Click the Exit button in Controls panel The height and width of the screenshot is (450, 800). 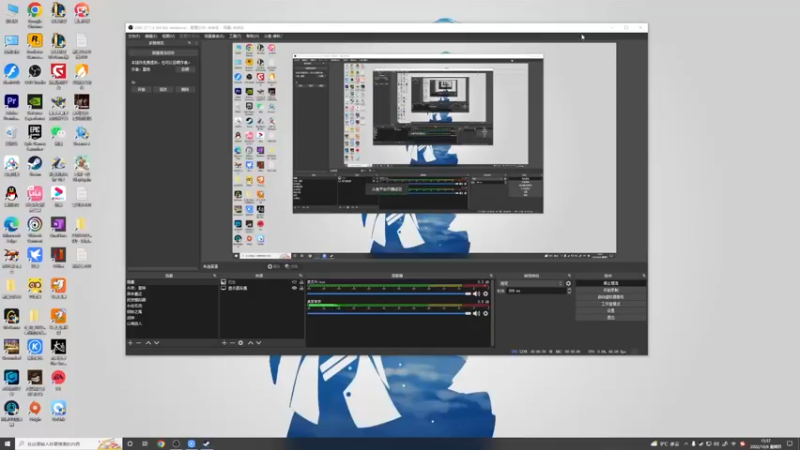tap(611, 317)
